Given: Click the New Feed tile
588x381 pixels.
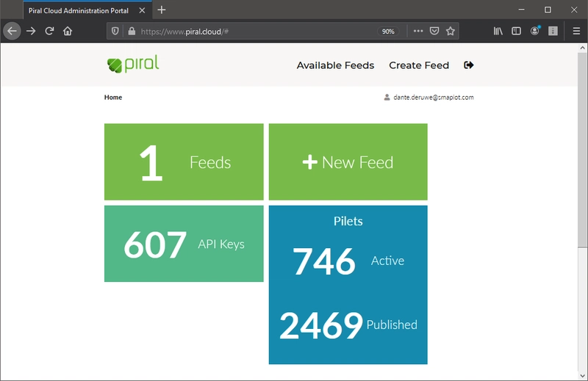Looking at the screenshot, I should pos(348,162).
